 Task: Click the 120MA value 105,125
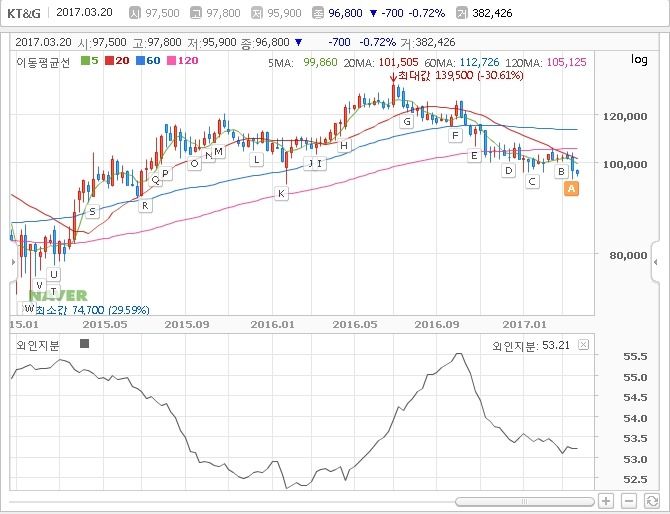pyautogui.click(x=566, y=62)
